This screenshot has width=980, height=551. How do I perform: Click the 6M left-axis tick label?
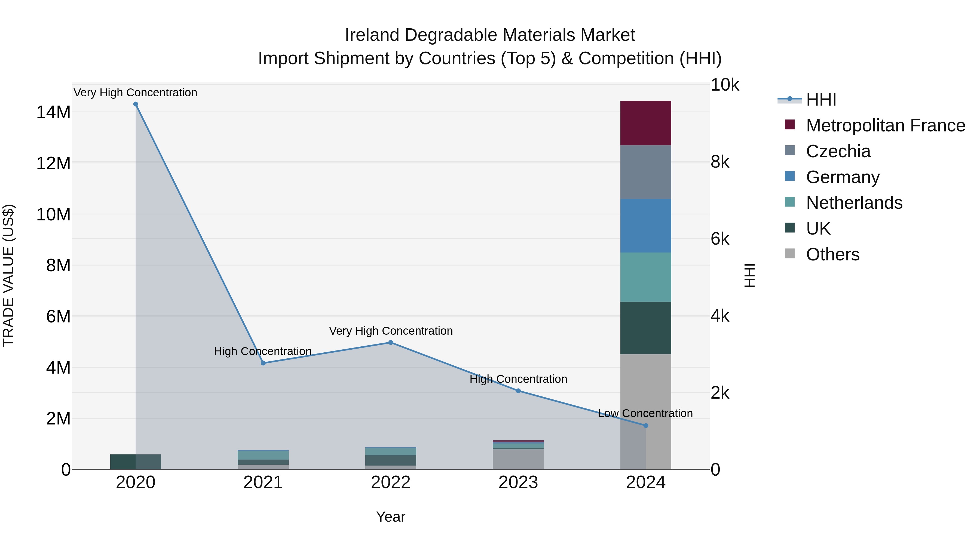coord(58,316)
